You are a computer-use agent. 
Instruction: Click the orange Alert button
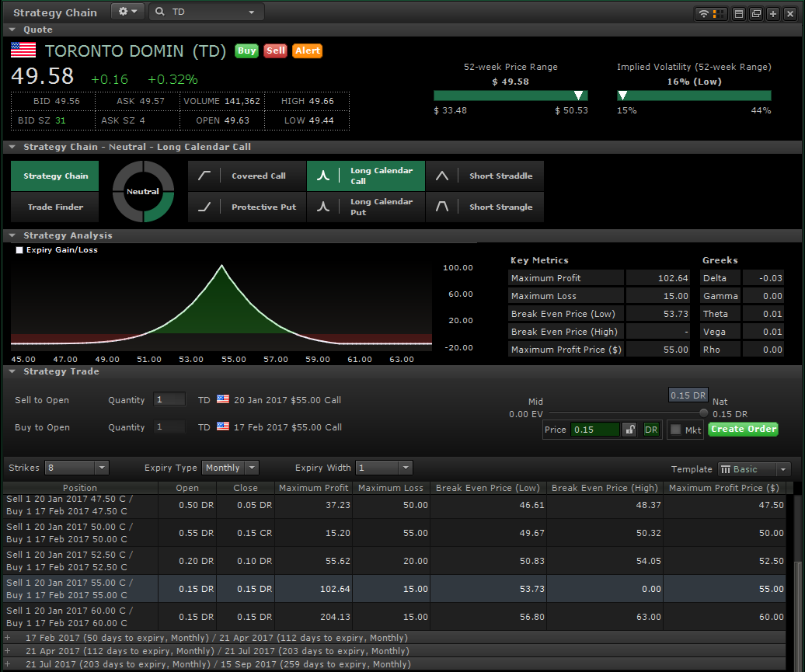[x=308, y=50]
